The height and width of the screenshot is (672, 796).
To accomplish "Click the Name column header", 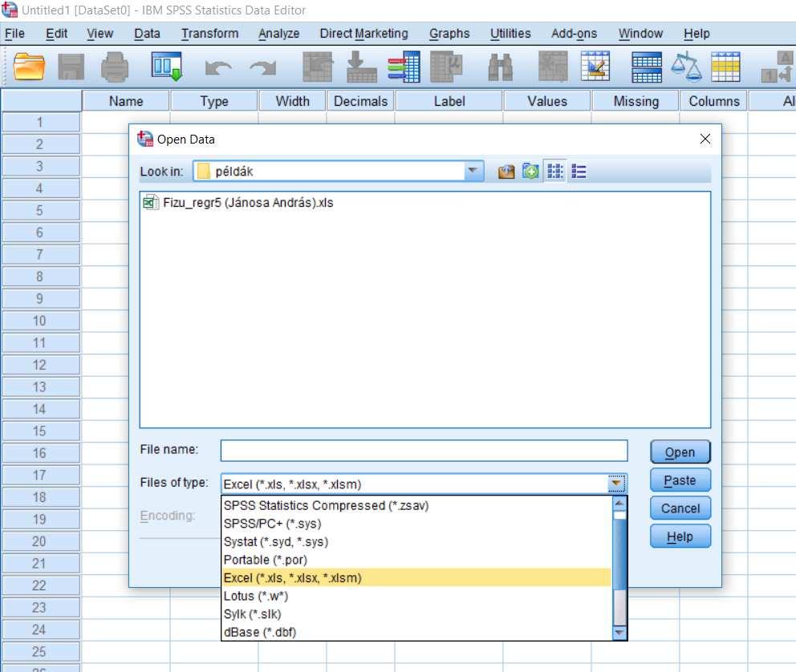I will (126, 101).
